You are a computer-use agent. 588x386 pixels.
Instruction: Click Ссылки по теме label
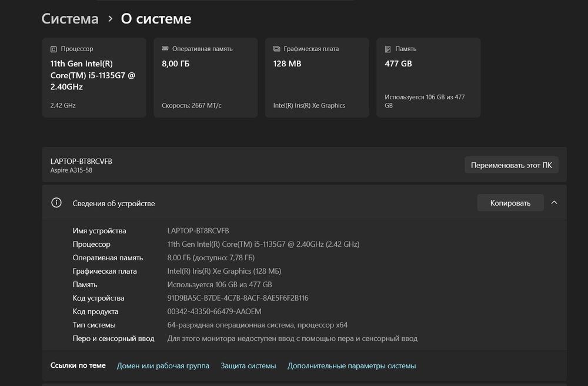[78, 365]
